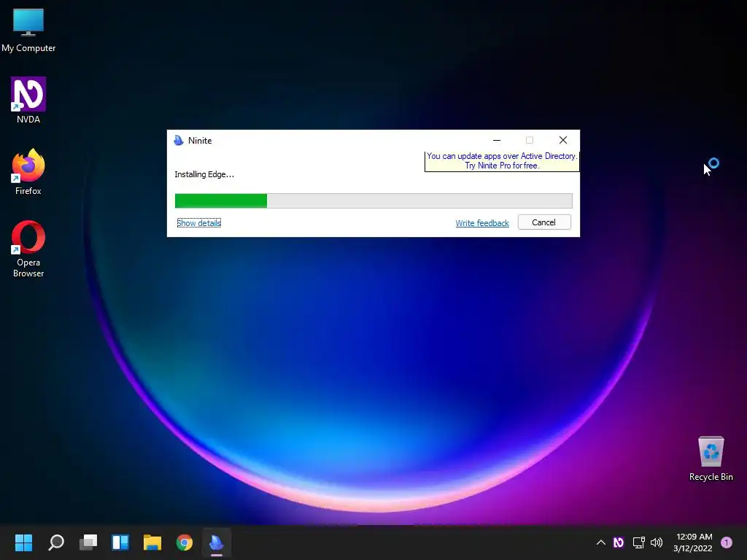Open the Windows Start menu

pos(23,542)
